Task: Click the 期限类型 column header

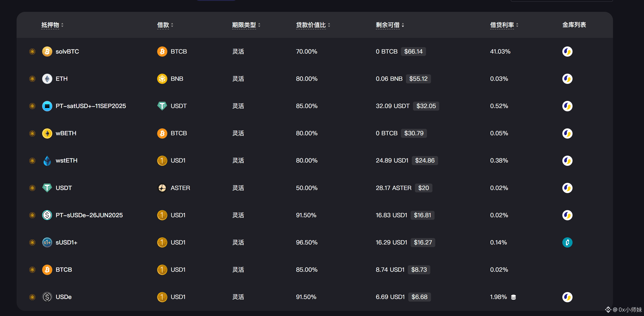Action: pyautogui.click(x=244, y=25)
